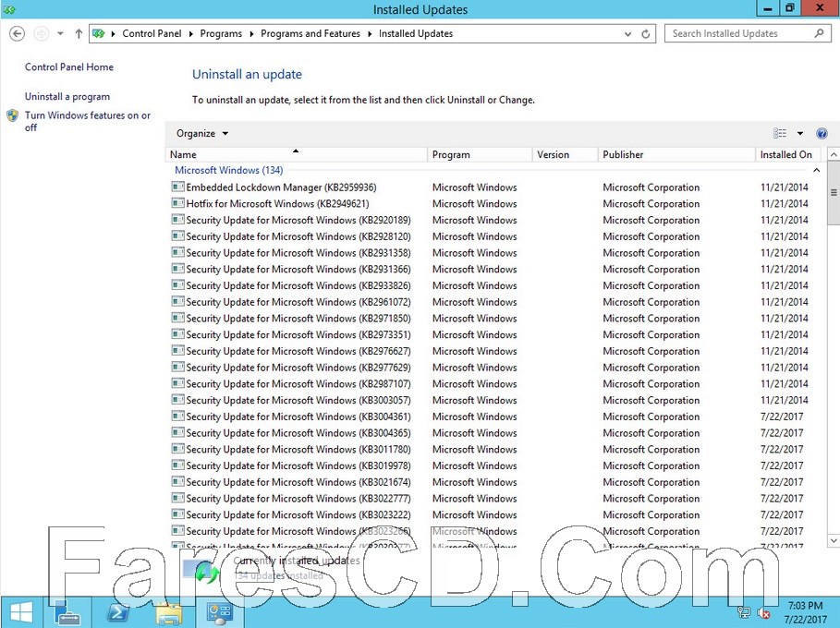Click the 7/22/2017 date of KB3004361

[782, 417]
